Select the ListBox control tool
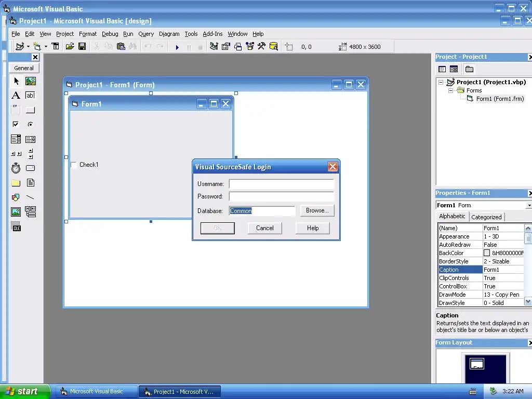 [x=31, y=139]
